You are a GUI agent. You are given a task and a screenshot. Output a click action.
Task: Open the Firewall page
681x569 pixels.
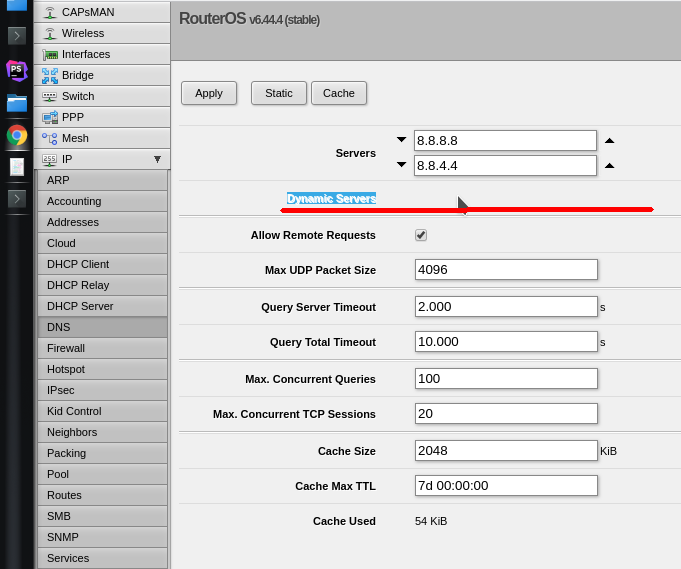102,348
